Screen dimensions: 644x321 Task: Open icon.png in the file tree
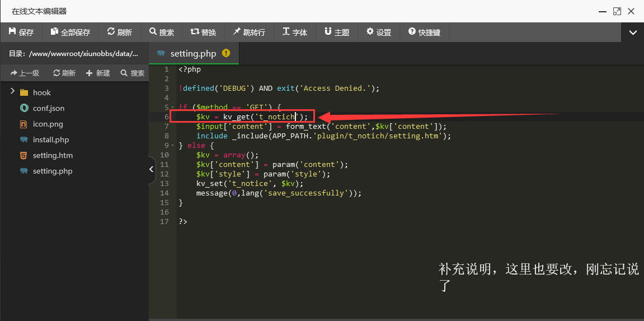[48, 124]
